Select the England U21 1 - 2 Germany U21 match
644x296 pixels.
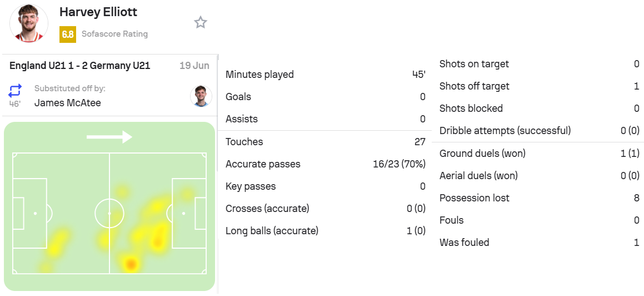pyautogui.click(x=79, y=66)
